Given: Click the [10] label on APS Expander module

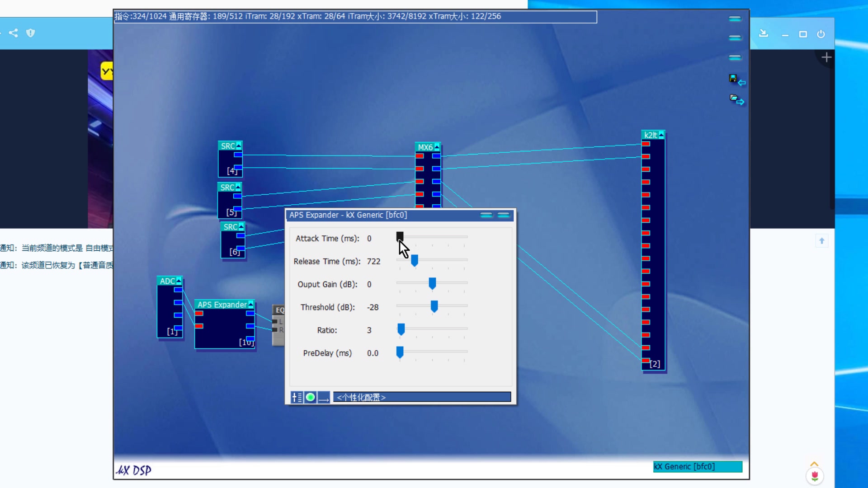Looking at the screenshot, I should click(x=246, y=343).
